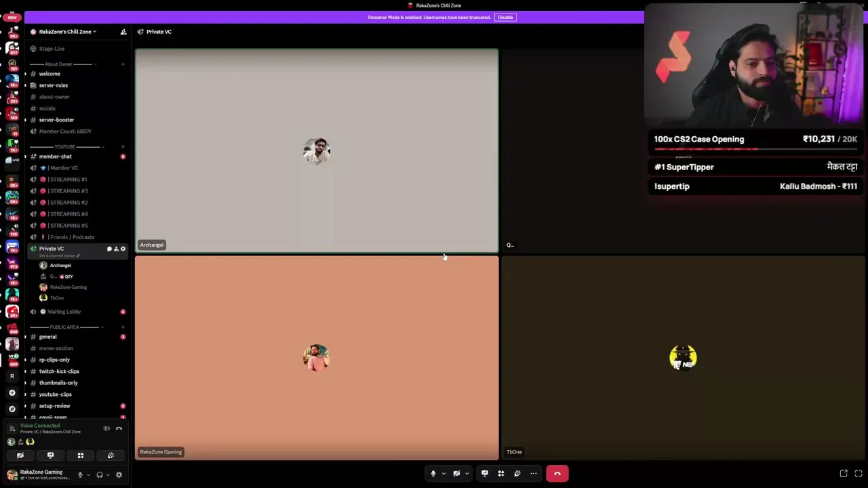Screen dimensions: 868x488
Task: Deafen with headphones icon in user panel
Action: pyautogui.click(x=100, y=475)
